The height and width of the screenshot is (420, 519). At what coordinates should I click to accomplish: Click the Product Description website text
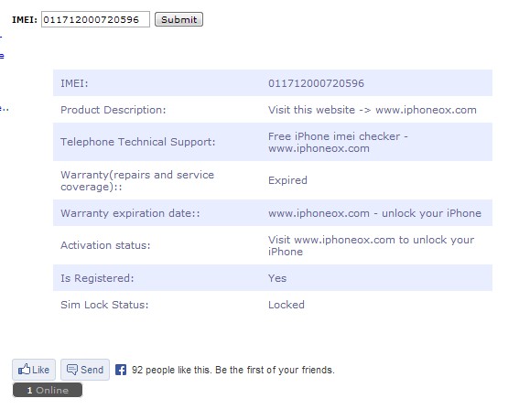tap(373, 110)
